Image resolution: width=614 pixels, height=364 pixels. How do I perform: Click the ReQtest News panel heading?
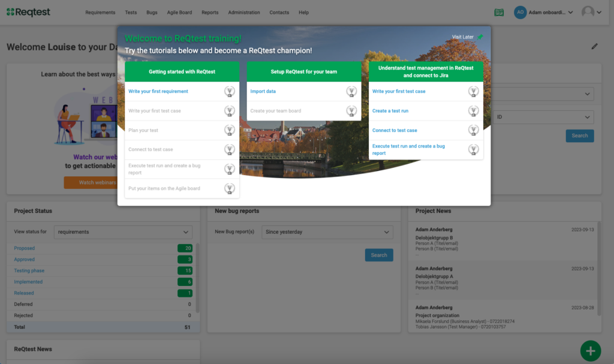33,349
